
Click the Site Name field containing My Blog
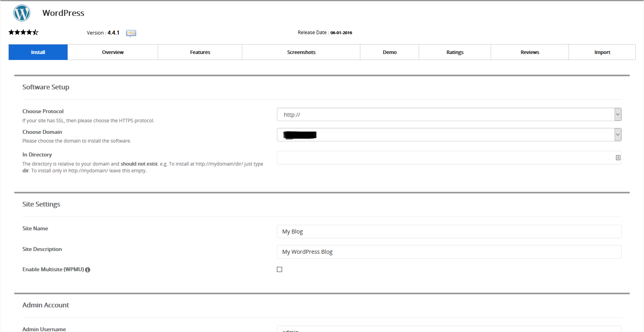coord(449,232)
